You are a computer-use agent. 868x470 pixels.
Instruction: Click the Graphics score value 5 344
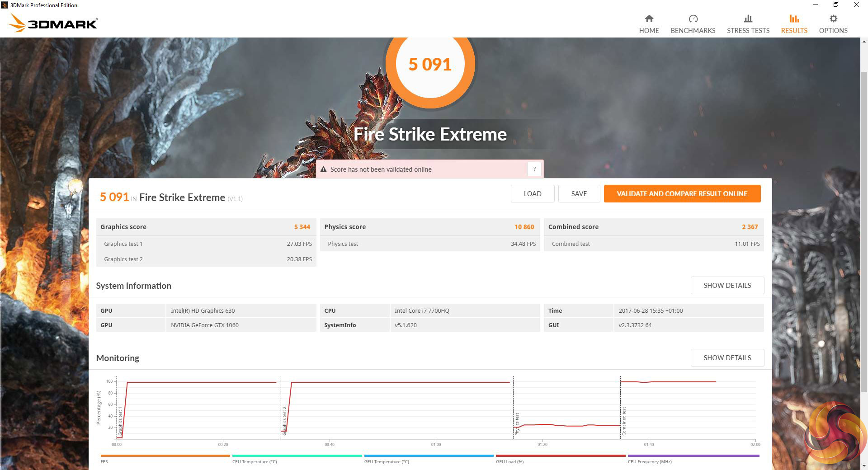302,227
